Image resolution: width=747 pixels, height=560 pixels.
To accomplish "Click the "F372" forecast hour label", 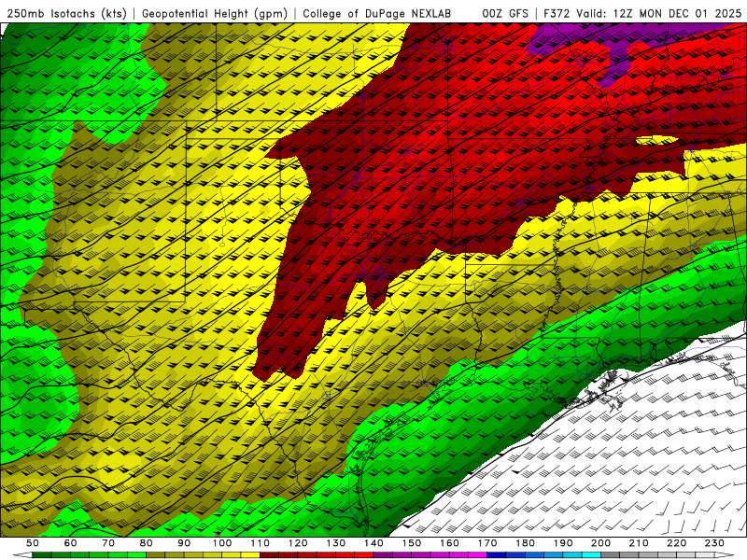I will coord(557,13).
